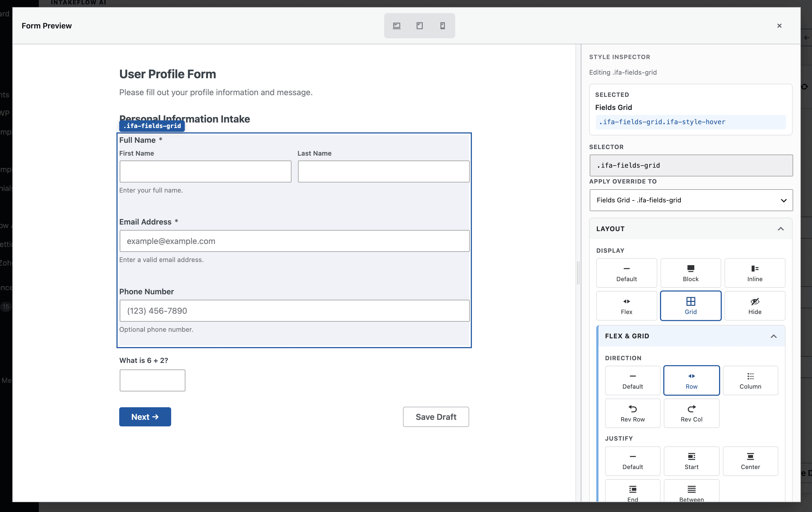Click the 'Editing .ifa-fields-grid' text
Image resolution: width=812 pixels, height=512 pixels.
623,72
